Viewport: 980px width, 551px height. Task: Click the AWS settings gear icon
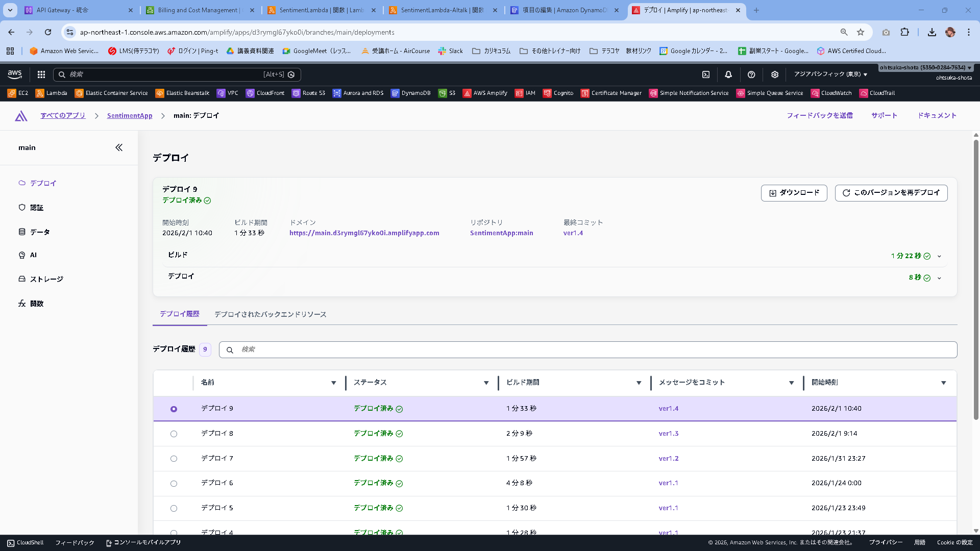tap(774, 74)
